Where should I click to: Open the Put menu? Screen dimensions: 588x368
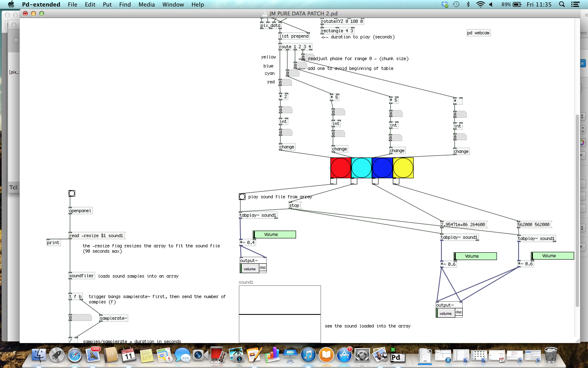(107, 4)
